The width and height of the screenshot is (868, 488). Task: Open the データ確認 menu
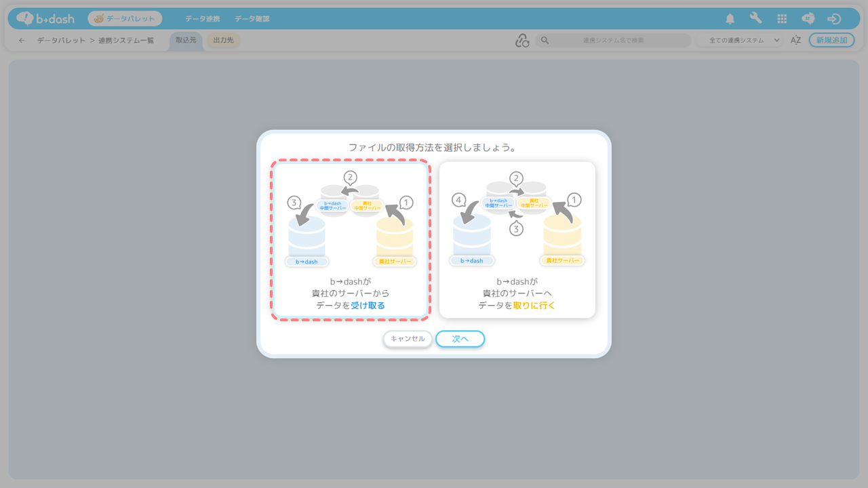pyautogui.click(x=252, y=19)
